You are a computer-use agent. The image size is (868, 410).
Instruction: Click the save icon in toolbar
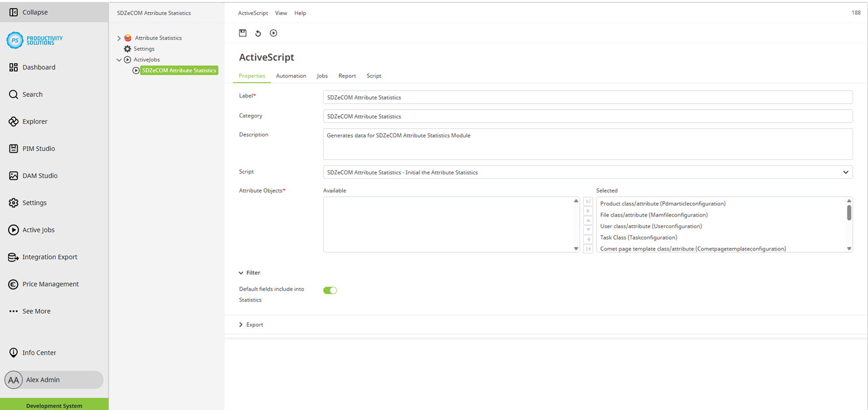pos(243,33)
